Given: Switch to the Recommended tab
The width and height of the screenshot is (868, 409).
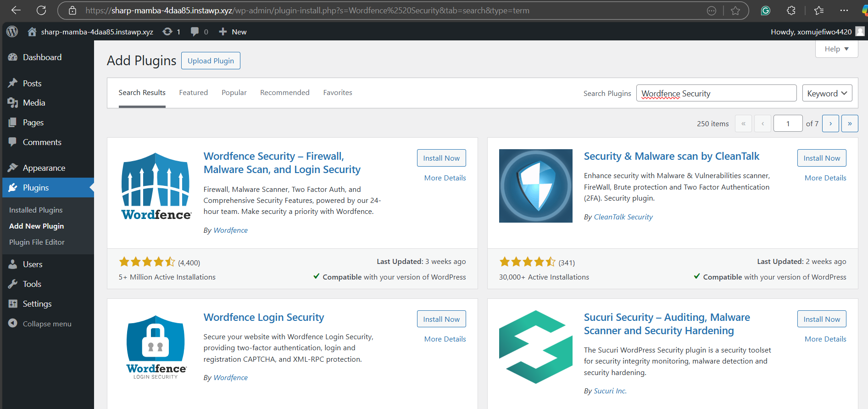Looking at the screenshot, I should [285, 93].
